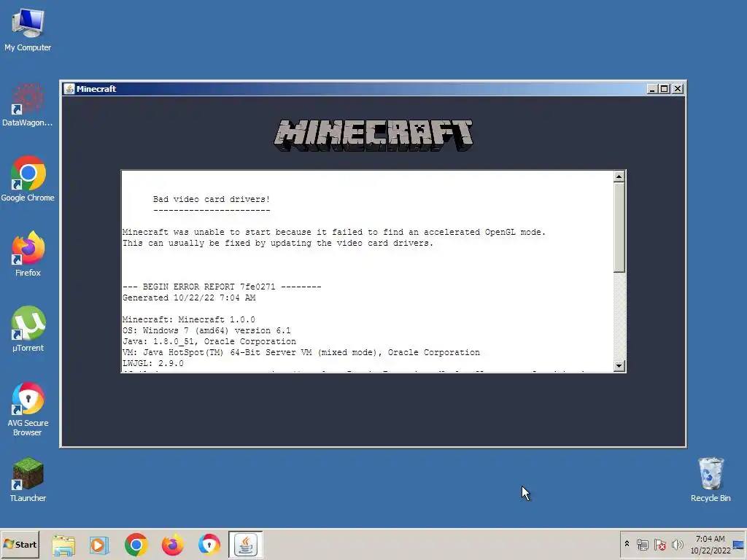
Task: Click the 'VM: Java HotSpot(TM)' line
Action: (301, 352)
